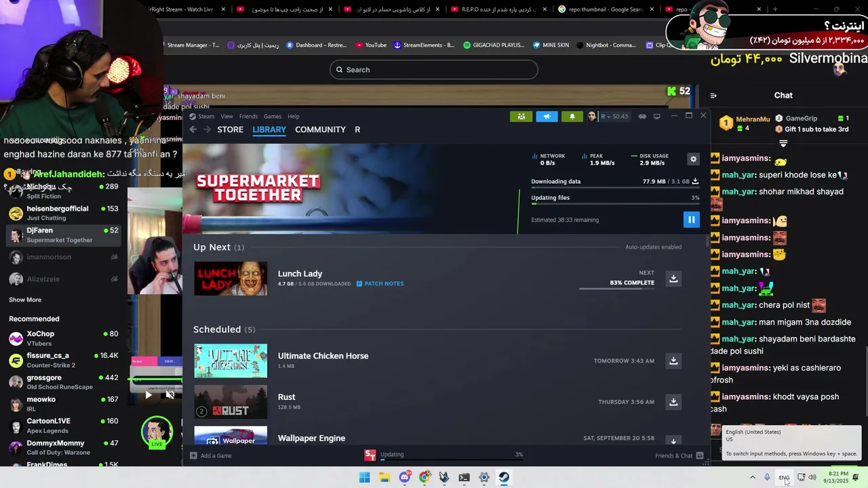Open YouTube bookmark in browser
This screenshot has height=488, width=868.
371,45
